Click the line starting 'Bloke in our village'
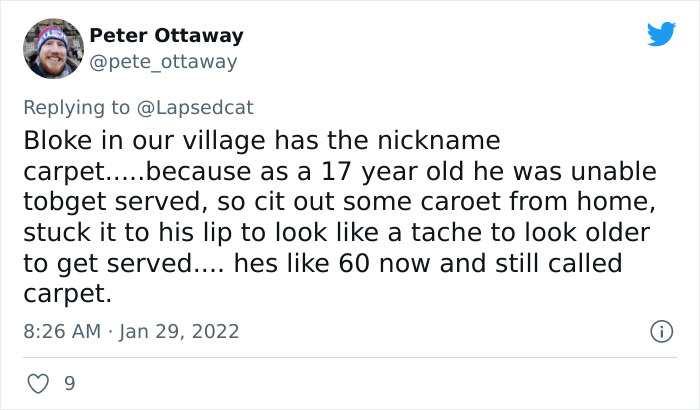700x410 pixels. pyautogui.click(x=260, y=139)
